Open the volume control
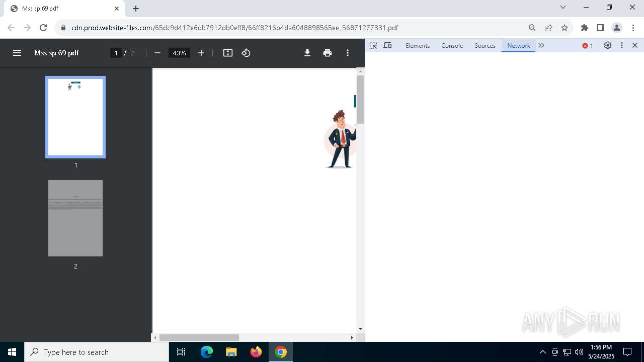The height and width of the screenshot is (362, 644). pyautogui.click(x=579, y=352)
